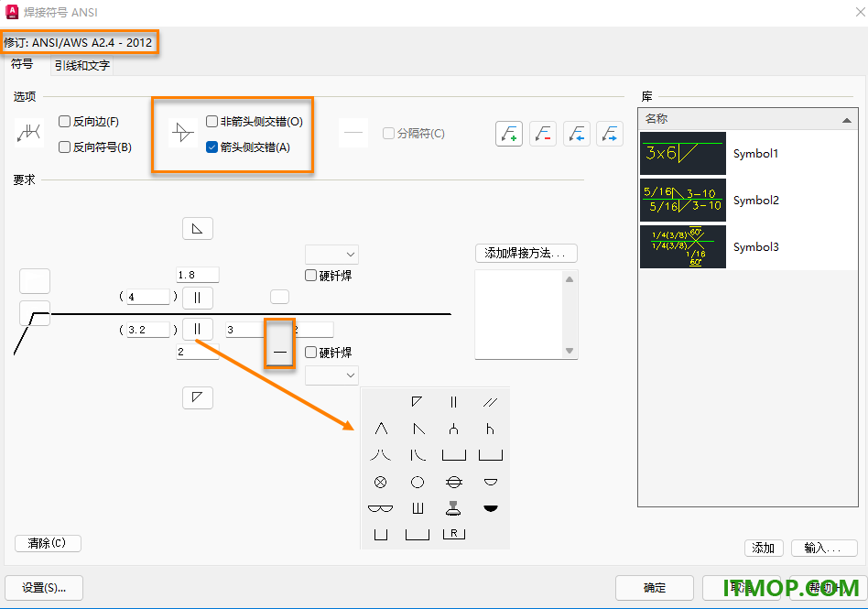
Task: Pick the flare-V symbol in the palette
Action: point(381,455)
